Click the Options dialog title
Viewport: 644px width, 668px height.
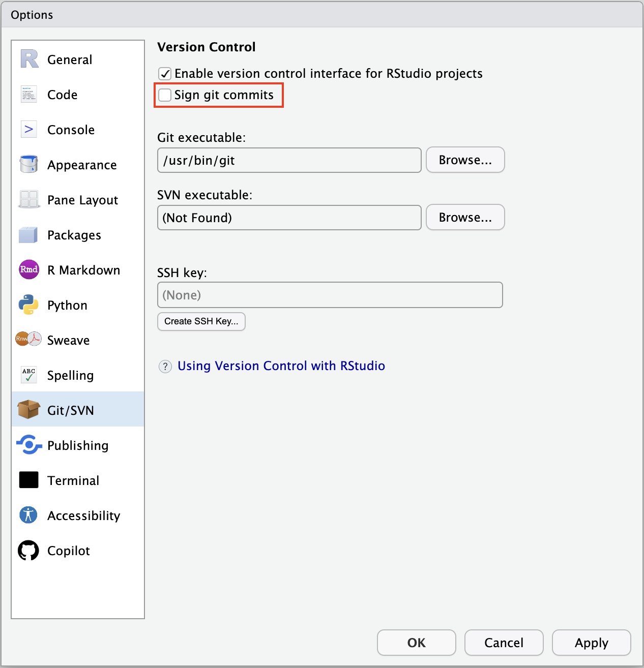pyautogui.click(x=32, y=15)
